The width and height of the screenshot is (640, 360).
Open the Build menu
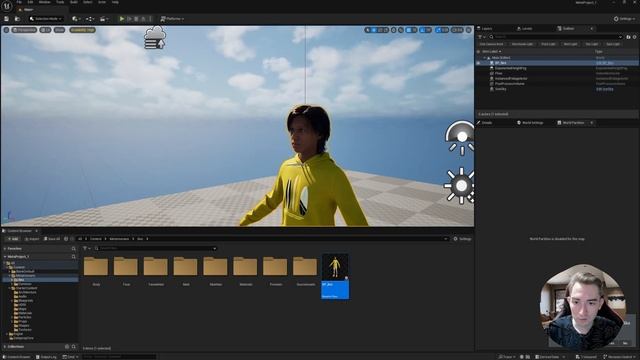point(74,2)
